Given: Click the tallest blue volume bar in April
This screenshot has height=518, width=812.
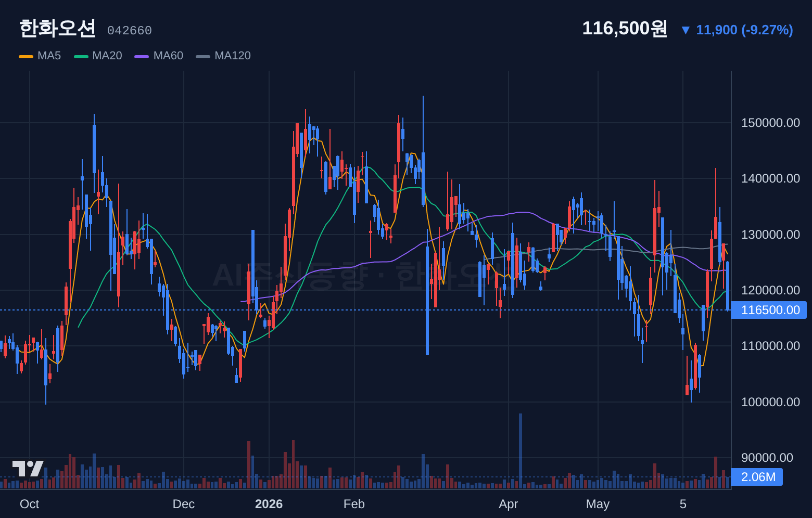Looking at the screenshot, I should (521, 451).
